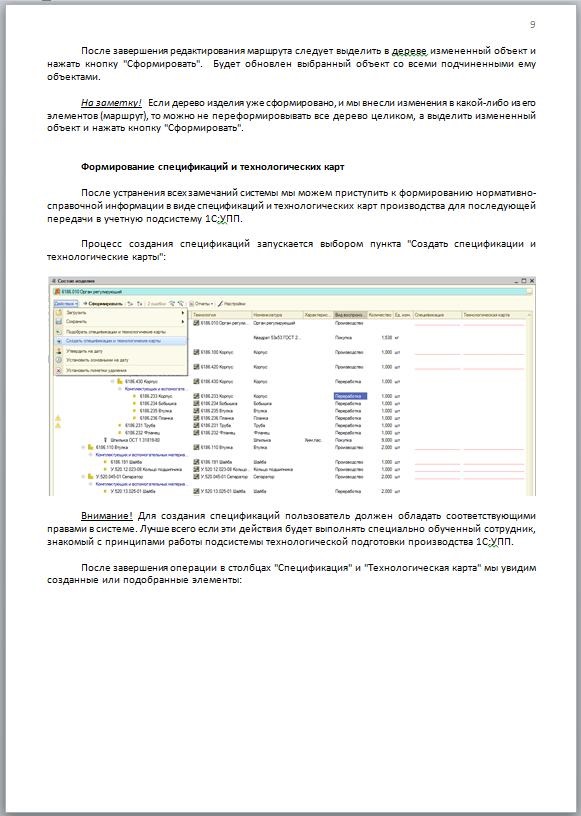Click person icon beside Утвердить на дату
Viewport: 581px width, 816px height.
[x=59, y=351]
